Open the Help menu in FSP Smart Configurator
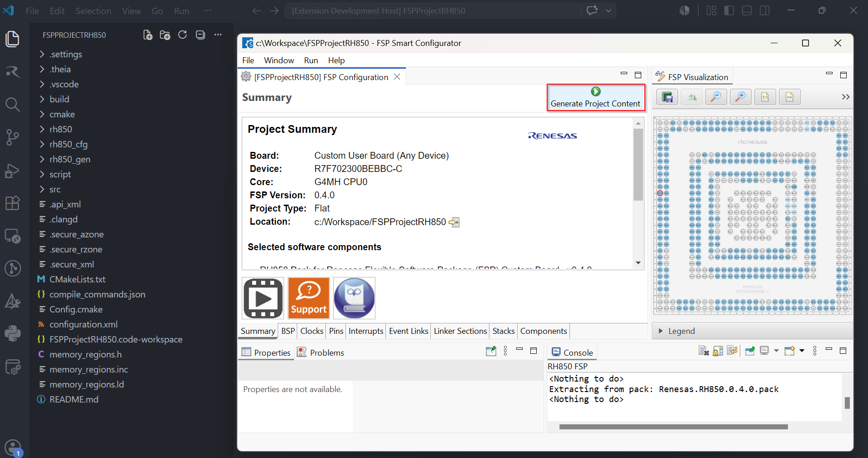The height and width of the screenshot is (458, 868). [x=336, y=60]
